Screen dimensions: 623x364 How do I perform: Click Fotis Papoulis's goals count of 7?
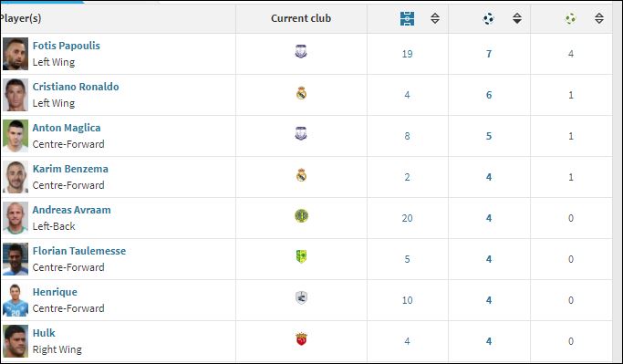(489, 54)
